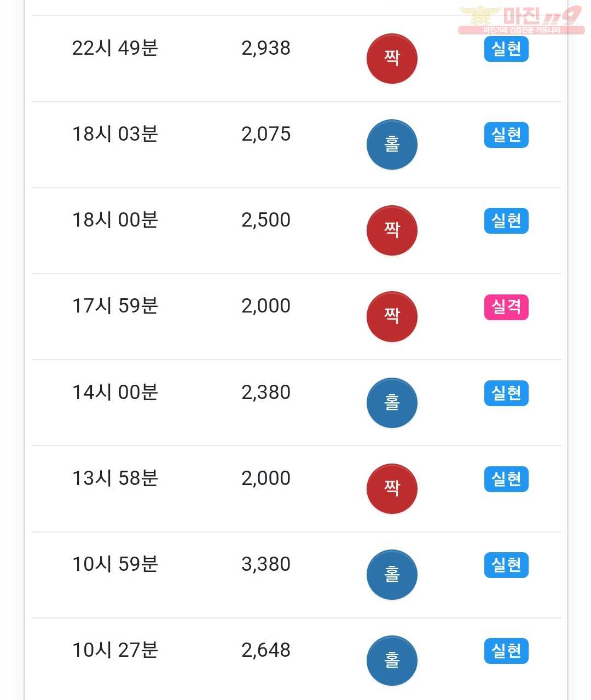Viewport: 591px width, 700px height.
Task: Click the 실현 badge in 14시 00분 row
Action: (x=506, y=393)
